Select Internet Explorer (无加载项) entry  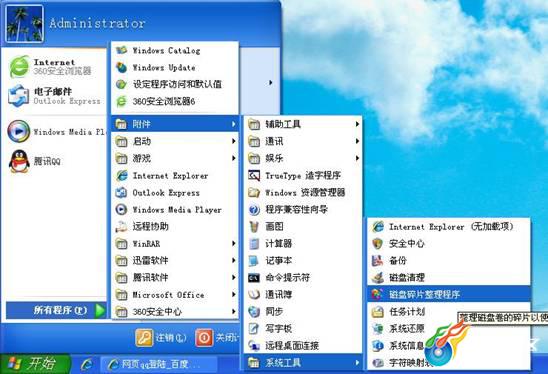pyautogui.click(x=449, y=226)
